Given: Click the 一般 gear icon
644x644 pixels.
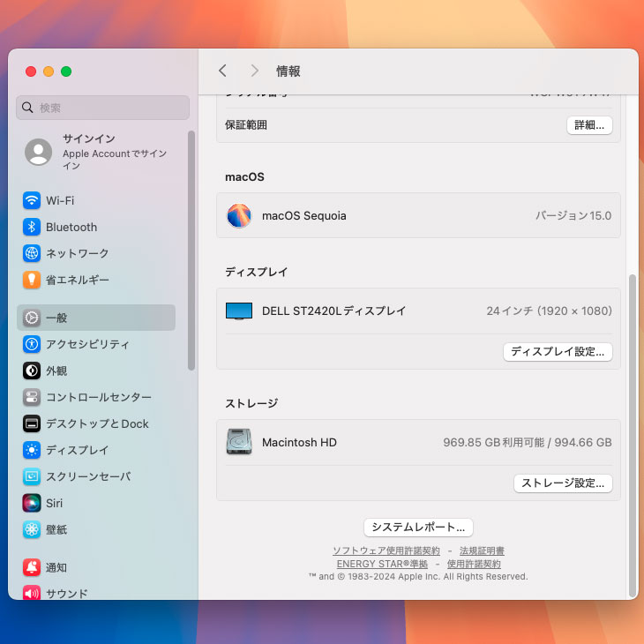Looking at the screenshot, I should click(x=32, y=318).
